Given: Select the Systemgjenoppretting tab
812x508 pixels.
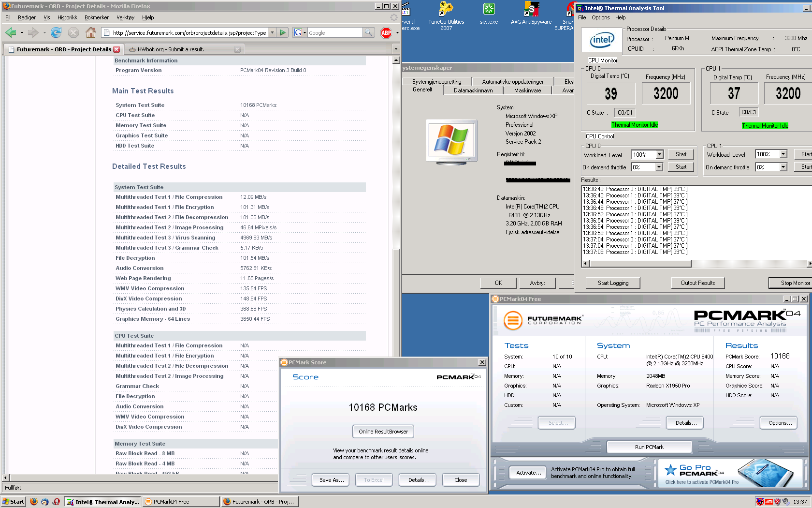Looking at the screenshot, I should pos(436,82).
